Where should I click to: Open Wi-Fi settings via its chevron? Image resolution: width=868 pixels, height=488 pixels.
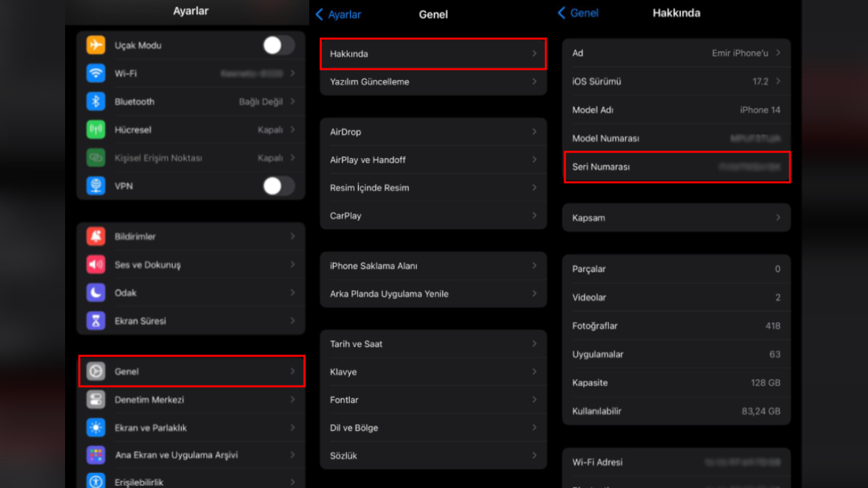(292, 73)
